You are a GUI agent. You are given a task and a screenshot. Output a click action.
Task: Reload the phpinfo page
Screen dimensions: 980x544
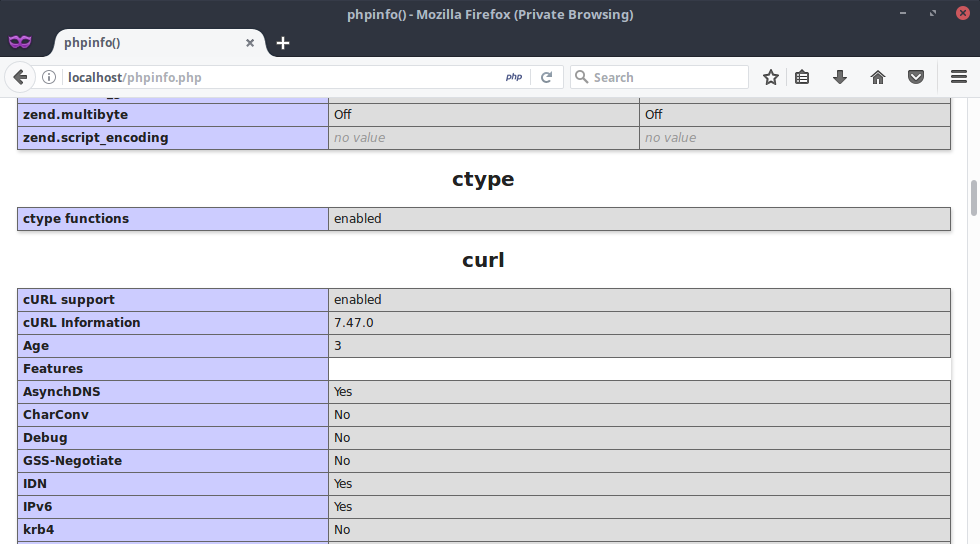click(547, 77)
